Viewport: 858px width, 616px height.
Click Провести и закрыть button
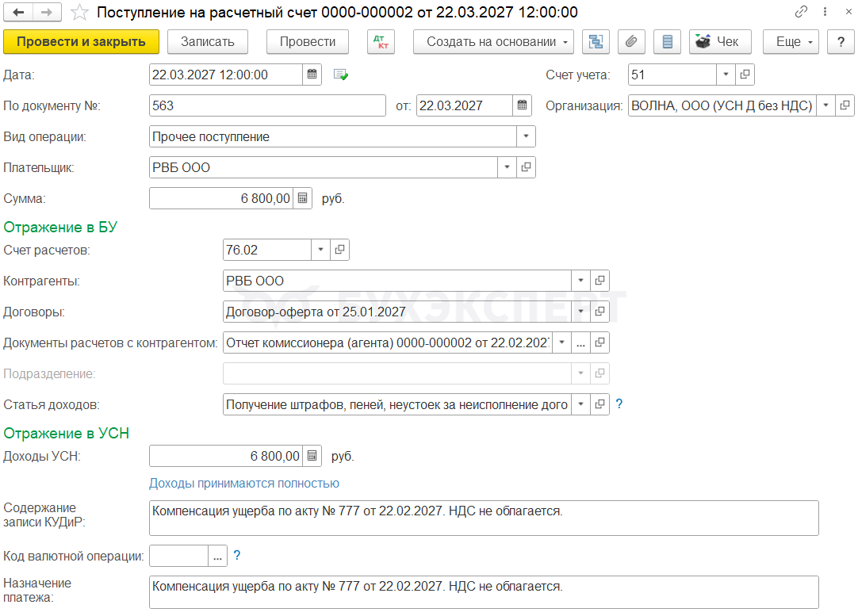click(x=81, y=41)
